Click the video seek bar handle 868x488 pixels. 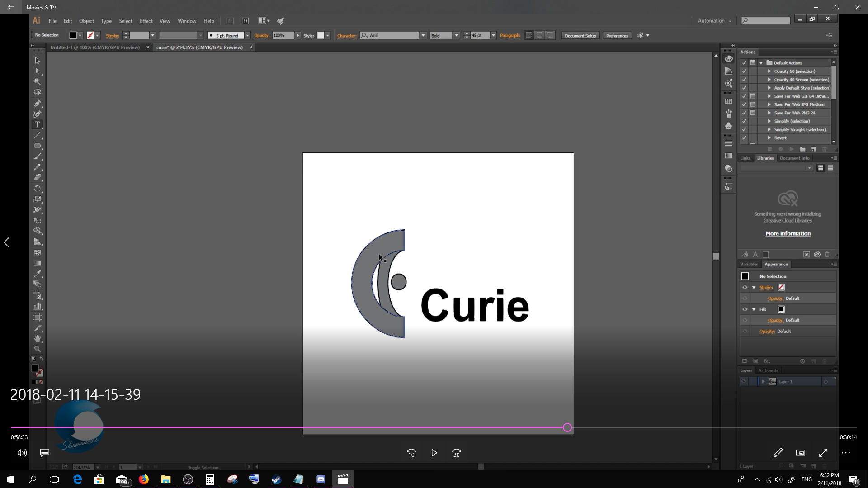[x=567, y=427]
